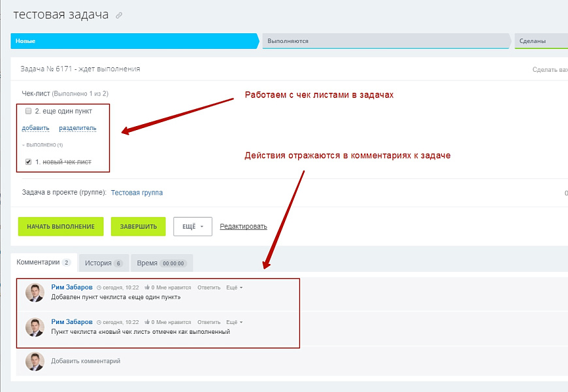Image resolution: width=568 pixels, height=392 pixels.
Task: Click Рим Забаров's avatar on the first comment
Action: tap(35, 293)
